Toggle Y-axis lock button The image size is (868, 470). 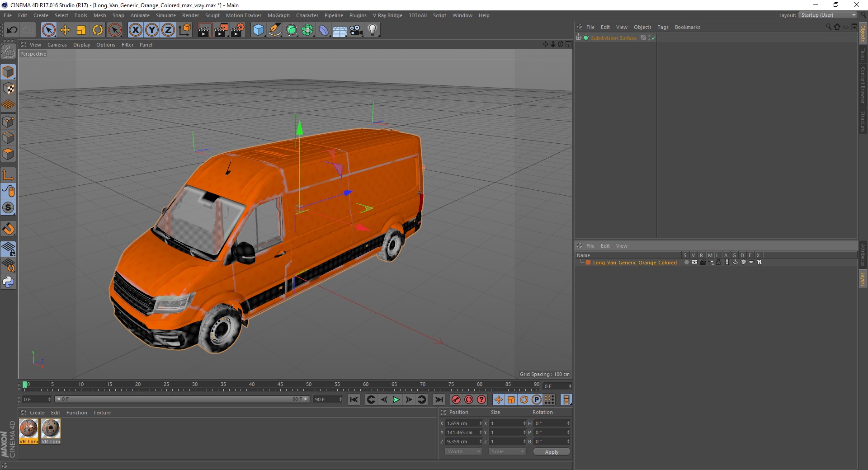(152, 30)
